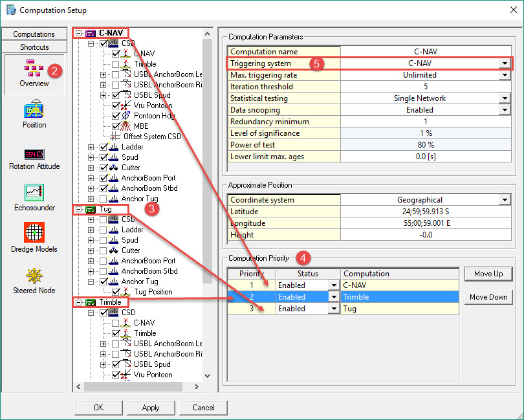Click the Move Up button
Image resolution: width=524 pixels, height=420 pixels.
coord(488,274)
